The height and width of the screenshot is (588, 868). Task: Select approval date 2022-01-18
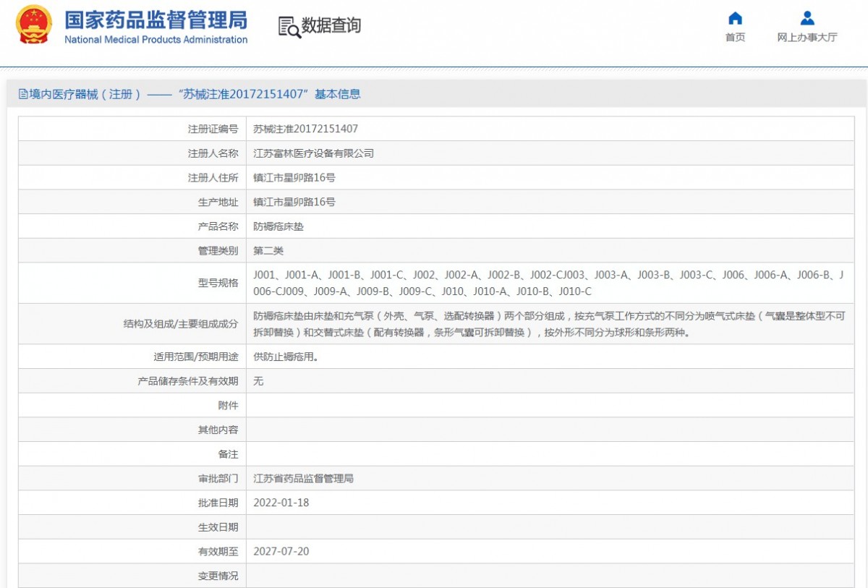281,503
